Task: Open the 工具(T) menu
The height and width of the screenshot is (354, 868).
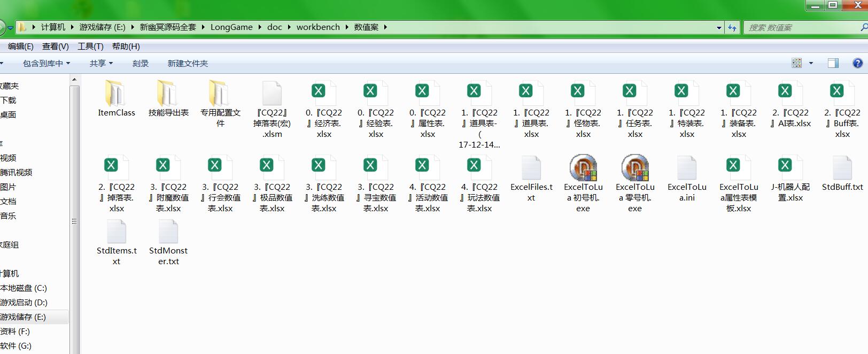Action: click(x=90, y=47)
